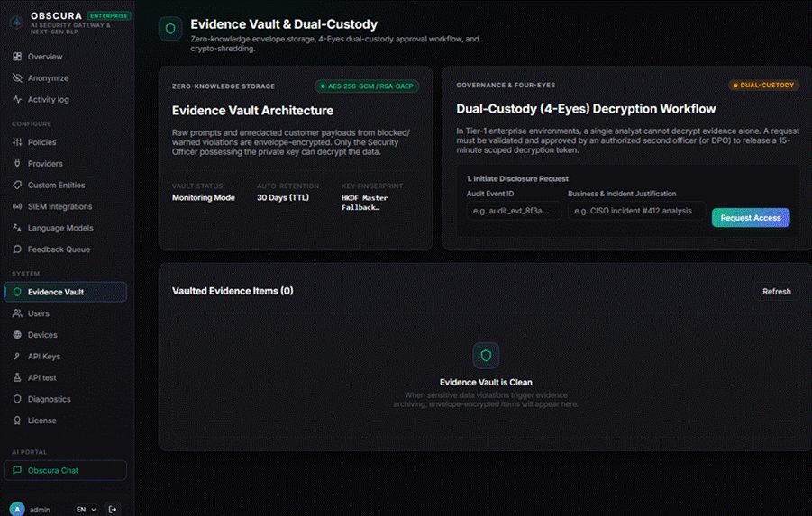Click the Devices globe icon
Image resolution: width=812 pixels, height=516 pixels.
[x=17, y=334]
